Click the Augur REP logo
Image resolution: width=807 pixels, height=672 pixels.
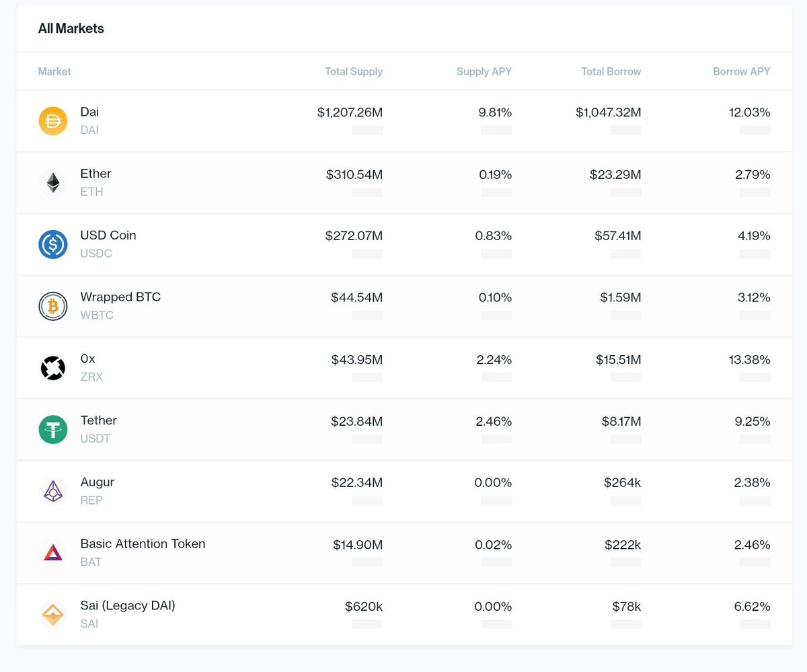point(52,491)
